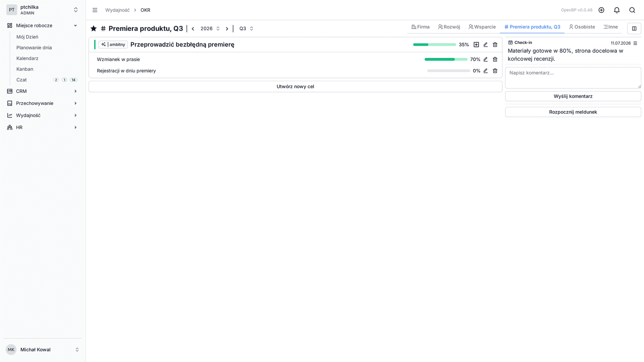The width and height of the screenshot is (644, 362).
Task: Click Rozpocznij meldunek button
Action: click(573, 112)
